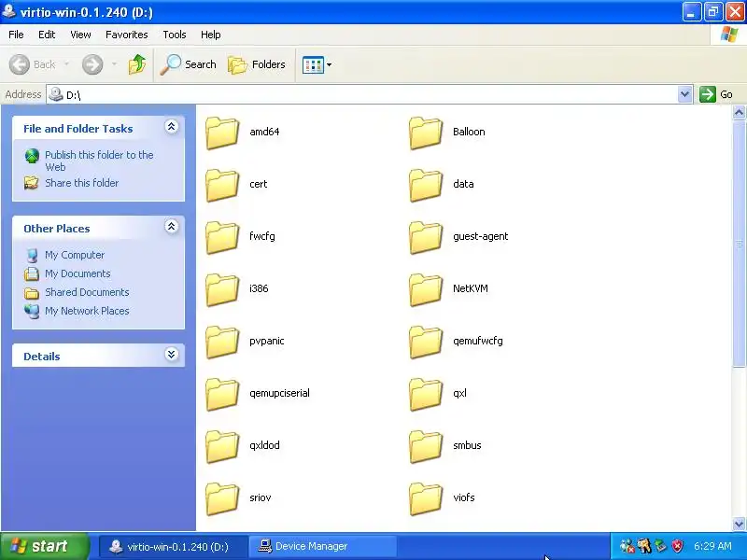
Task: Go to My Documents link
Action: (x=78, y=273)
